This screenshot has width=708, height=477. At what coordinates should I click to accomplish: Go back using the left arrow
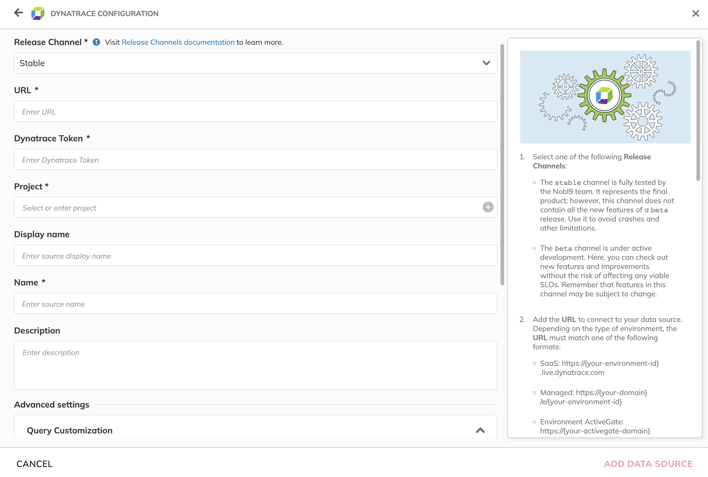coord(18,13)
